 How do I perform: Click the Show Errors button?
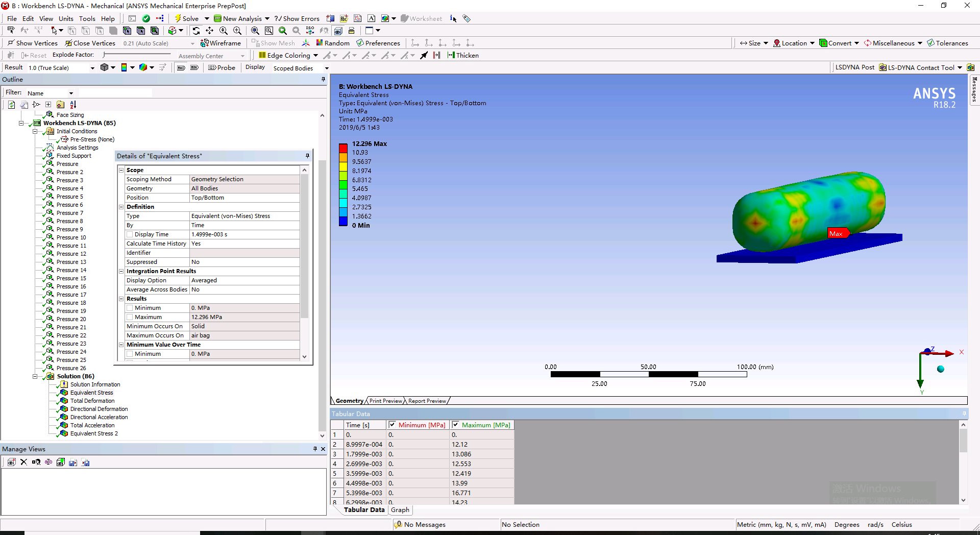tap(297, 18)
